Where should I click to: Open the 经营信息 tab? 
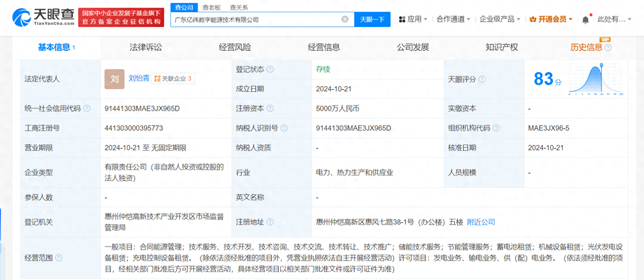click(x=324, y=47)
